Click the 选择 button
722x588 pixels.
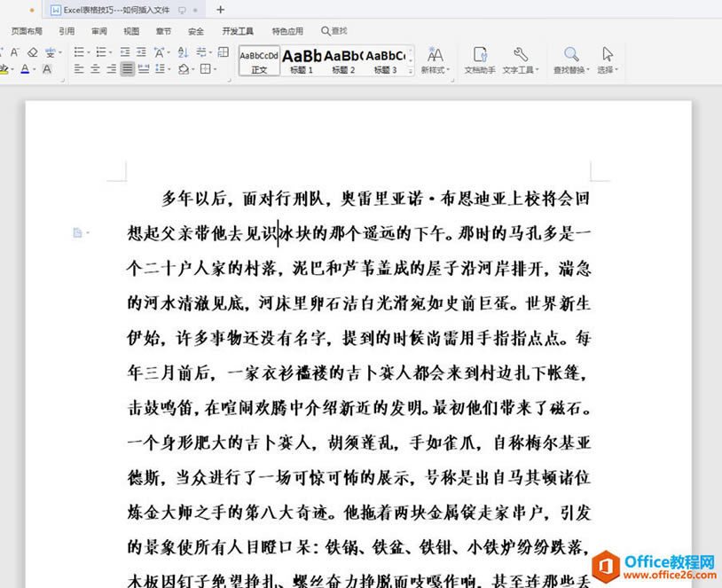[x=608, y=60]
